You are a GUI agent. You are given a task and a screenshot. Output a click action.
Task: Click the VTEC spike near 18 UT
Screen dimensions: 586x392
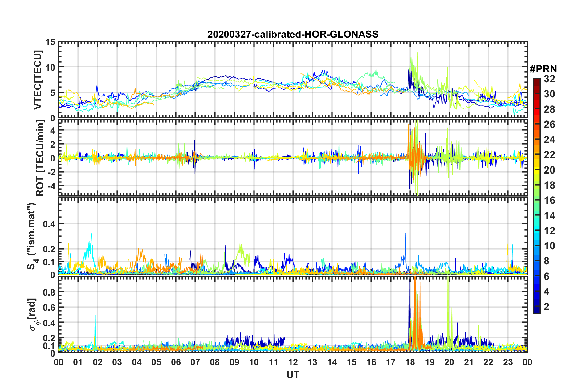click(414, 71)
